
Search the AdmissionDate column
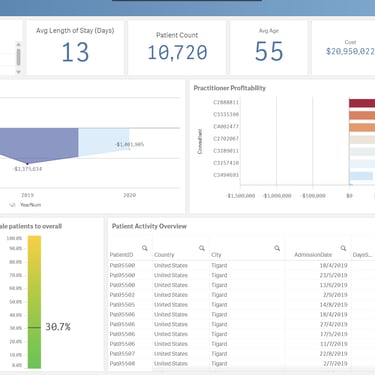click(x=343, y=248)
